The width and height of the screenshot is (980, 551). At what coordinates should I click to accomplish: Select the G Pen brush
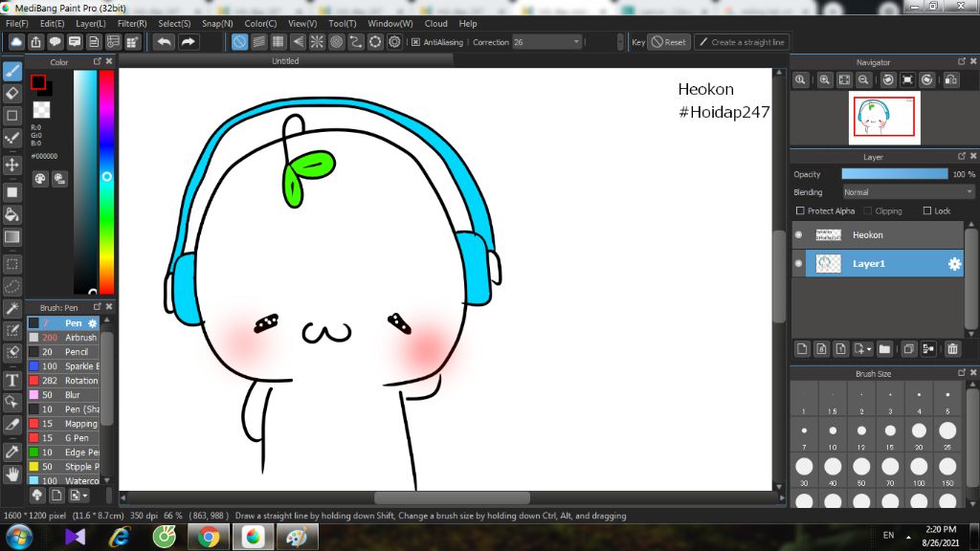coord(63,438)
